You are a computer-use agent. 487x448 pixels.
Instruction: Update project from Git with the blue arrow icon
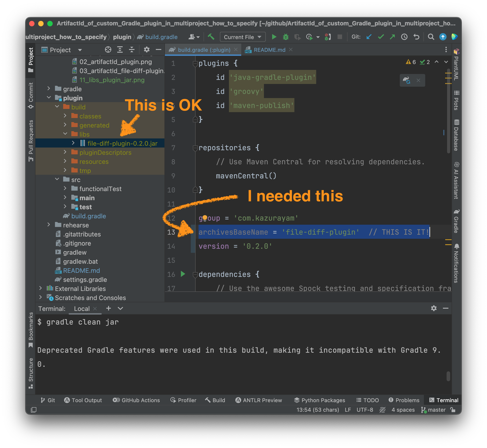pos(369,37)
